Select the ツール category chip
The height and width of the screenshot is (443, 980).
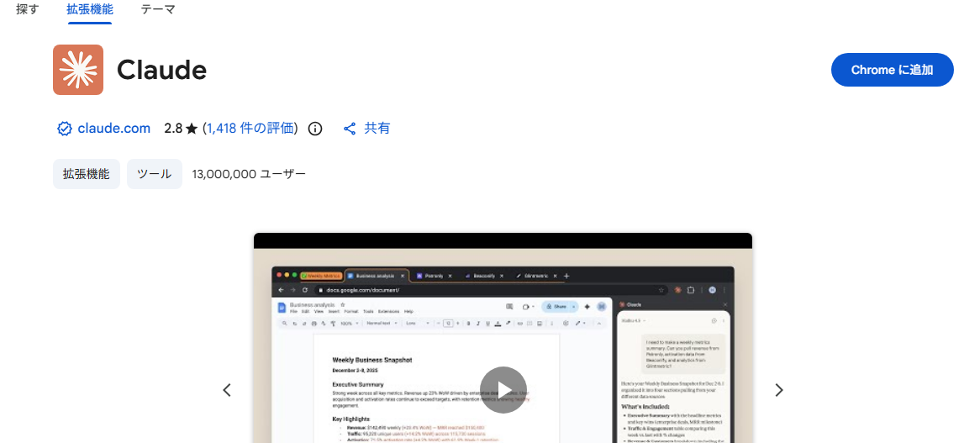tap(155, 174)
